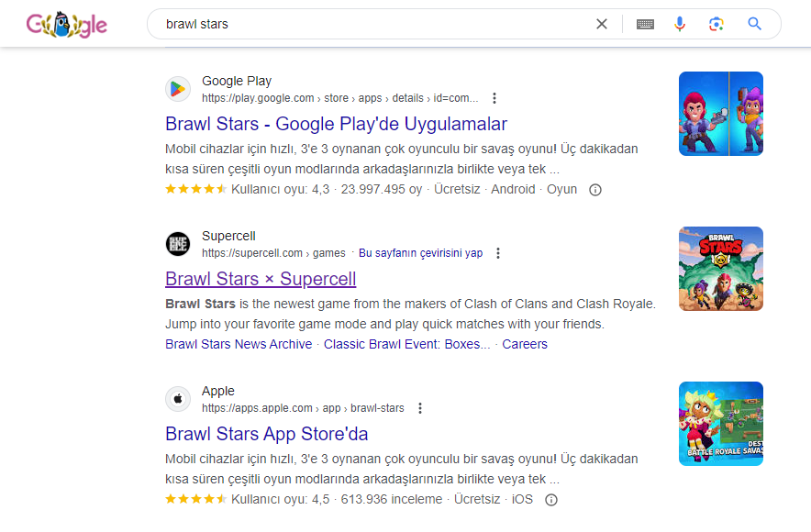
Task: Clear the search box with the X
Action: tap(602, 24)
